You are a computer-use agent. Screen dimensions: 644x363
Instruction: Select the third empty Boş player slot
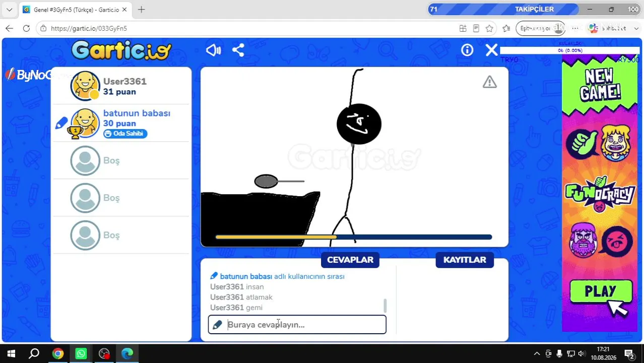(121, 235)
